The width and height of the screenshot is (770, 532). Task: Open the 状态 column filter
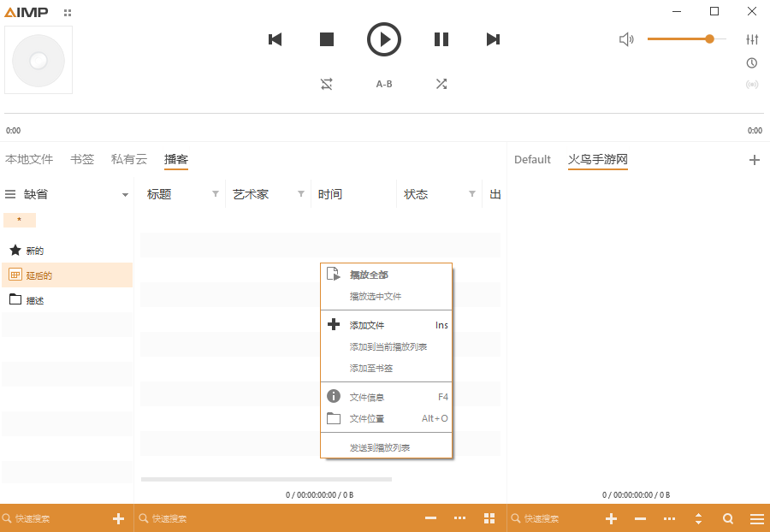[472, 194]
